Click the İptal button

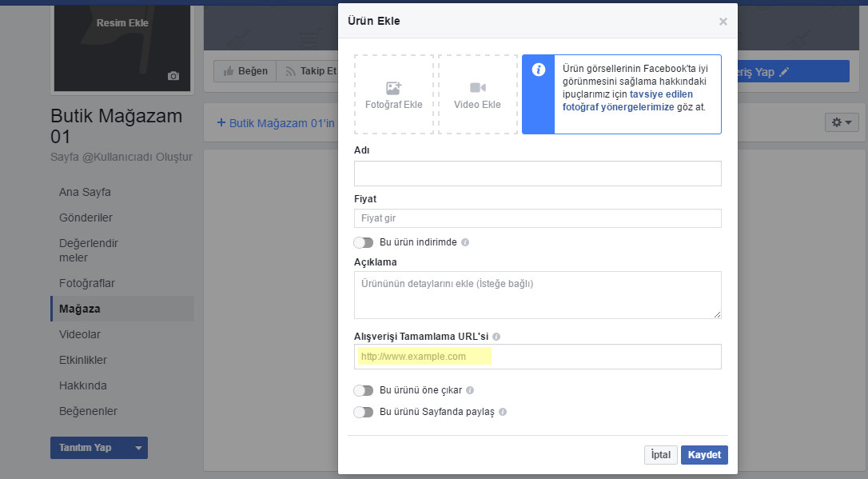pyautogui.click(x=660, y=455)
